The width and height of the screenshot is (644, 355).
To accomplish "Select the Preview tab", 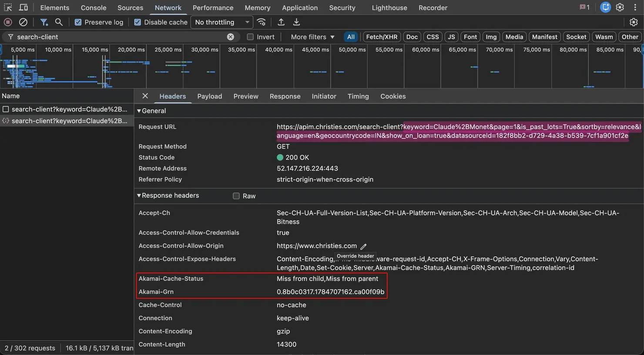I will click(246, 97).
